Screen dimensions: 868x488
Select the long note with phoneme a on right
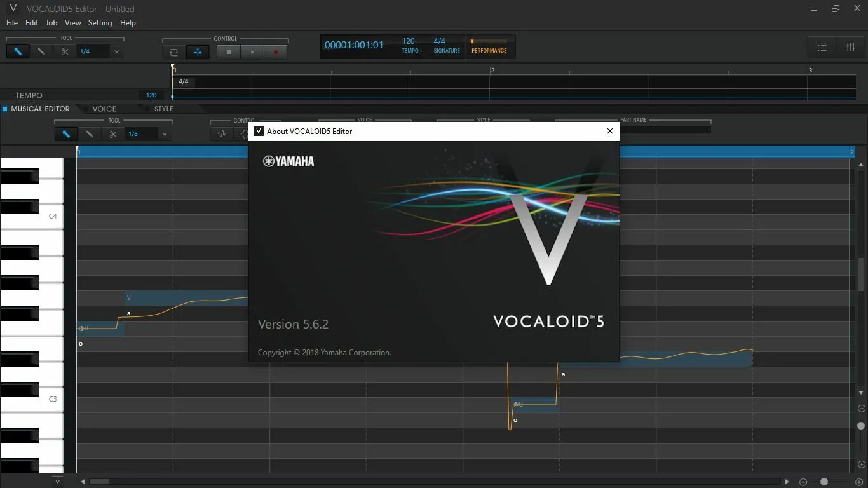click(x=654, y=359)
